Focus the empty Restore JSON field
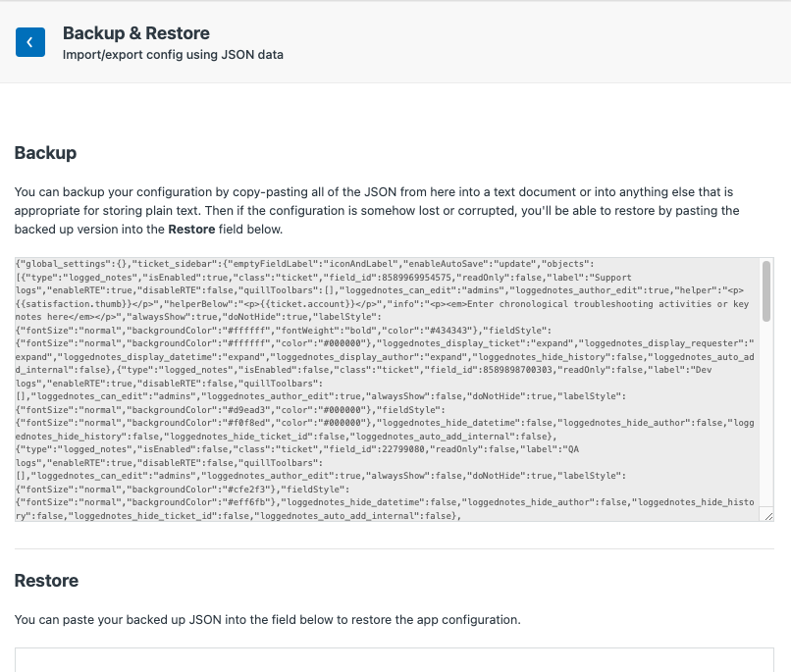 pos(394,660)
